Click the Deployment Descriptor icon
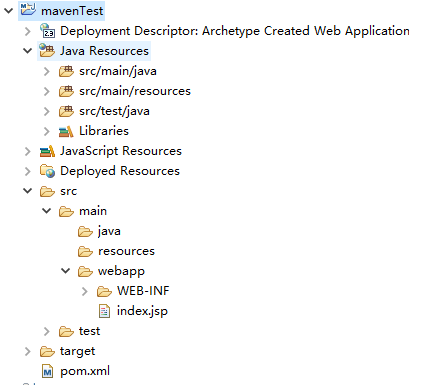 coord(47,31)
